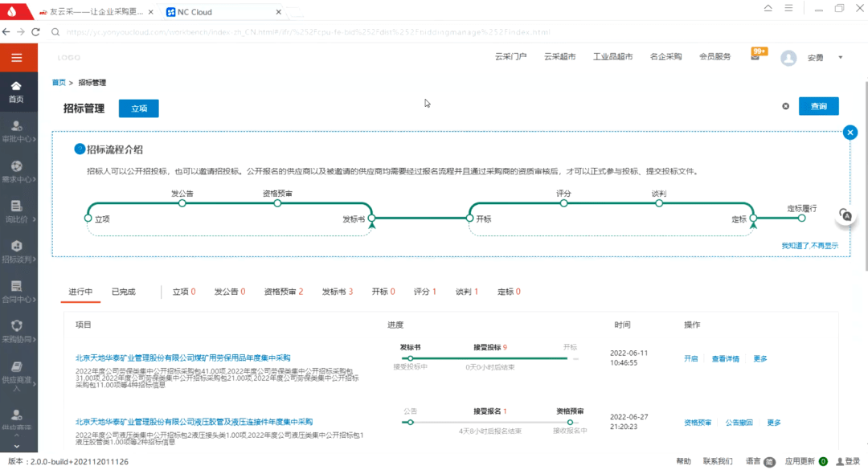The height and width of the screenshot is (470, 868).
Task: Close the 招标流程介绍 panel with blue X
Action: tap(850, 133)
